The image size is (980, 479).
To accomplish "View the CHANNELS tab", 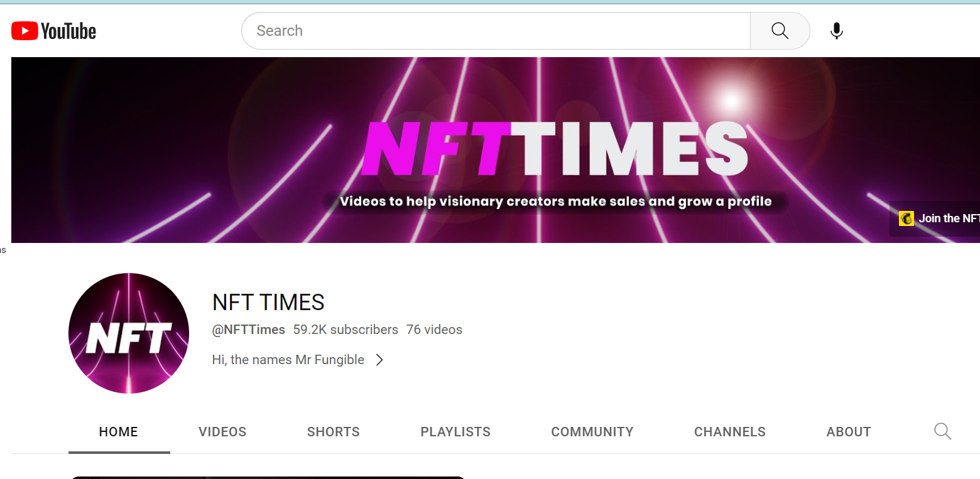I will (x=730, y=432).
